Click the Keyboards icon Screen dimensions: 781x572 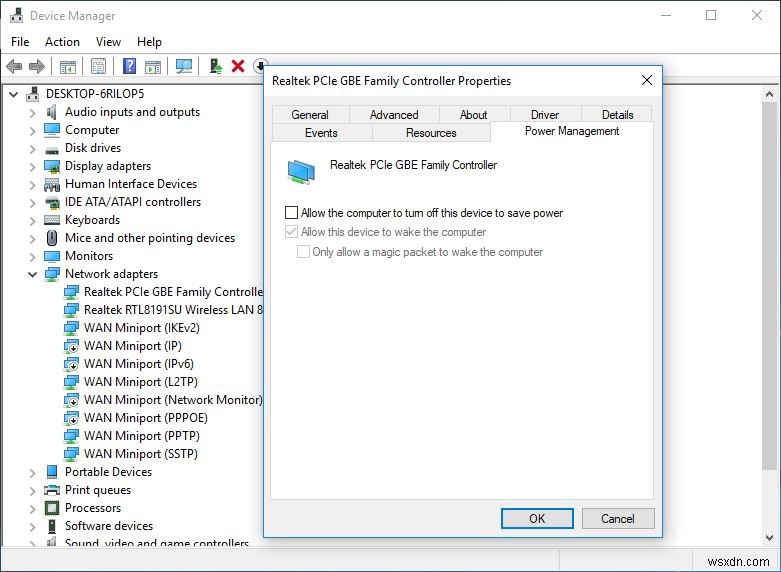coord(52,220)
